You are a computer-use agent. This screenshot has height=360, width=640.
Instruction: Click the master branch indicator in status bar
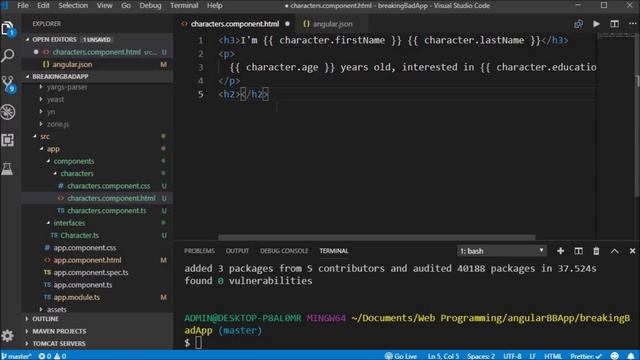[x=16, y=356]
